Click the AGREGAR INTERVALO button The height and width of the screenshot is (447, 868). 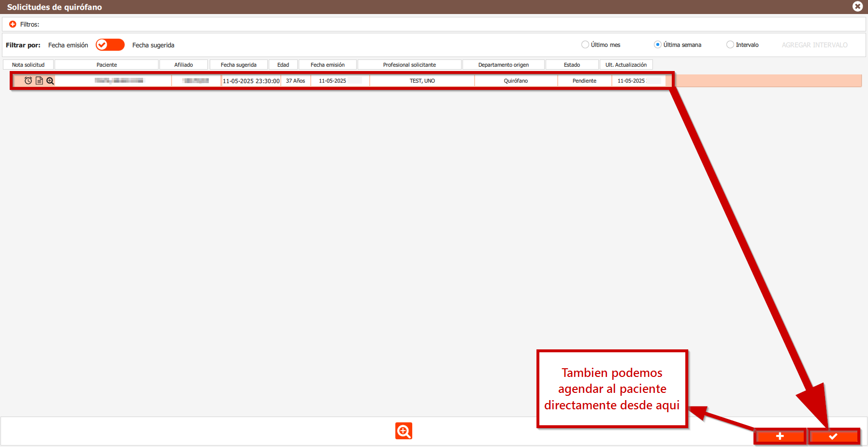814,45
